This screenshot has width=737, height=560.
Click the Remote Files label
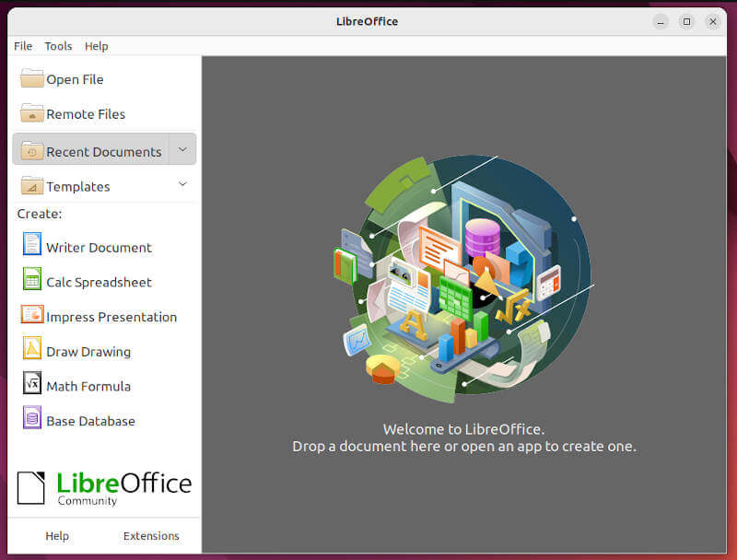[x=86, y=114]
